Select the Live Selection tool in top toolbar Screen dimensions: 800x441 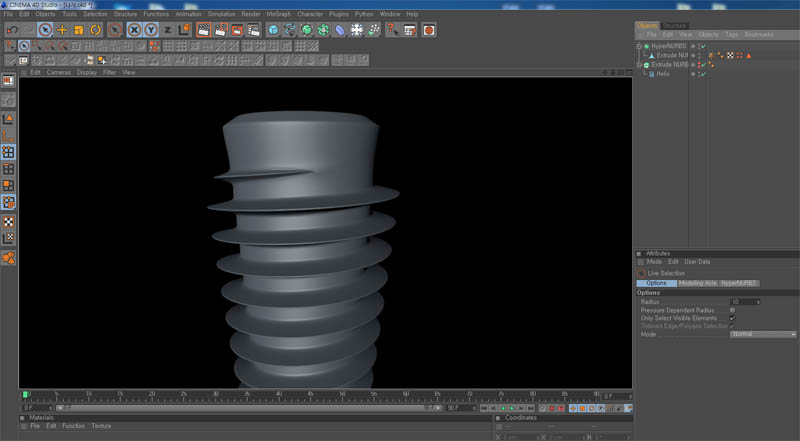click(x=45, y=30)
